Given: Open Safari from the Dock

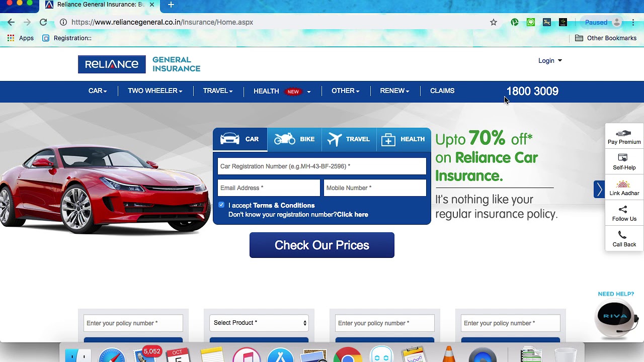Looking at the screenshot, I should tap(111, 355).
